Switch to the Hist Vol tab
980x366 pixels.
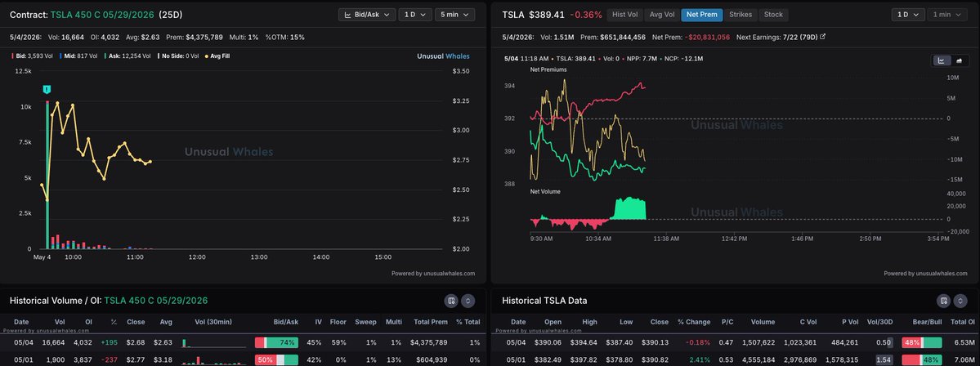[x=624, y=15]
